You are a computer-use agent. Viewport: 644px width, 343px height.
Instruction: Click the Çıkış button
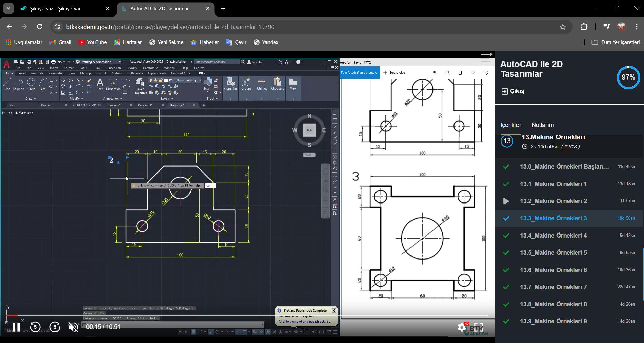tap(513, 91)
